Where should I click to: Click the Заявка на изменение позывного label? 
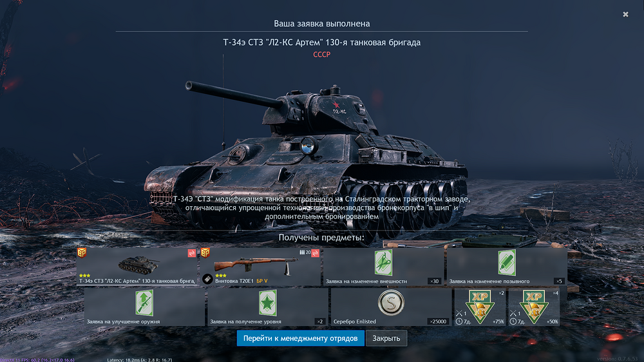pos(489,281)
